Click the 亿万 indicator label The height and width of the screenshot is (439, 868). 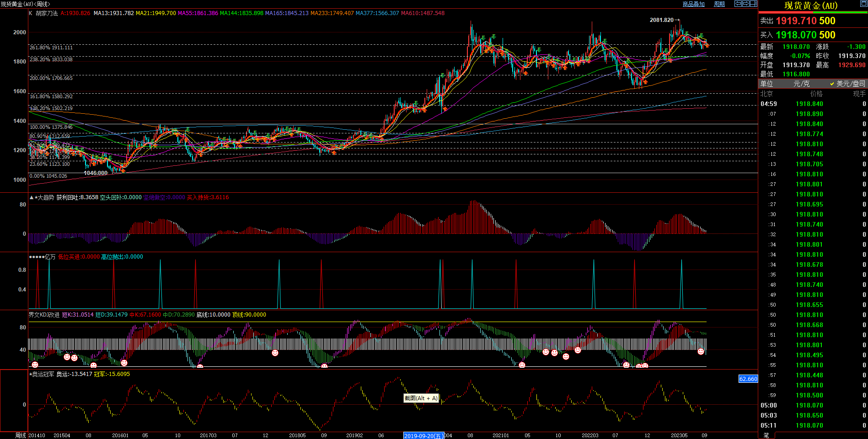click(x=50, y=257)
